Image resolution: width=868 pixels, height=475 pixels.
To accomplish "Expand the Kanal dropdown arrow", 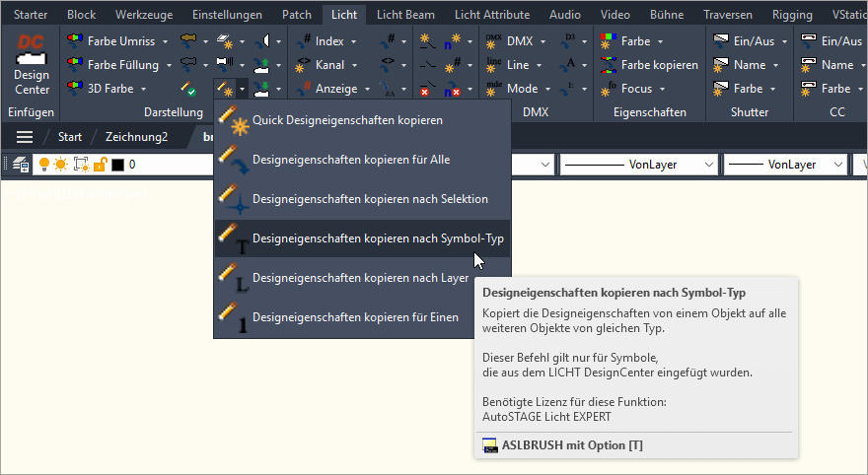I will tap(354, 65).
